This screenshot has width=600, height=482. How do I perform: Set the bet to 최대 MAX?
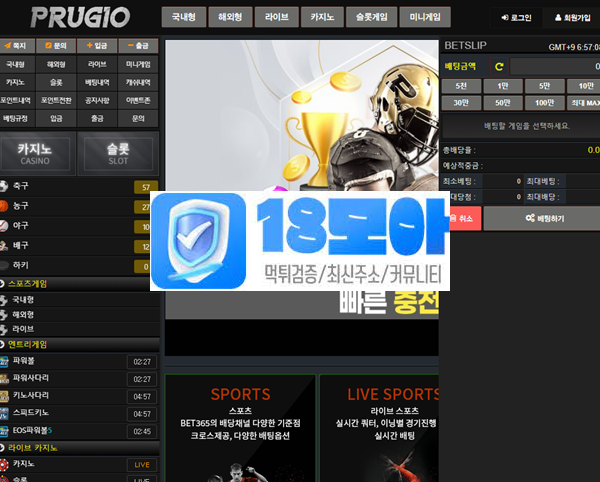[585, 103]
